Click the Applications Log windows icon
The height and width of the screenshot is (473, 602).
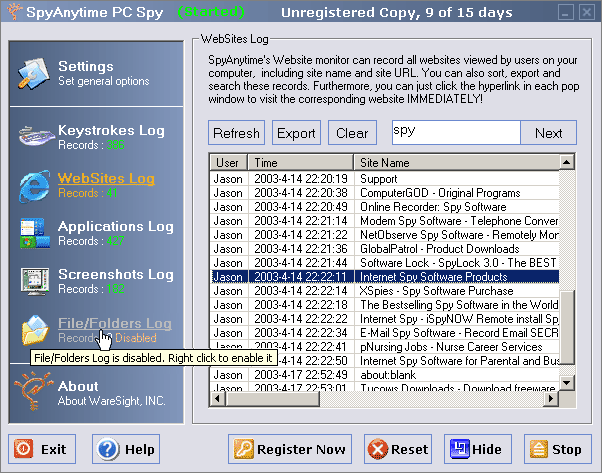[35, 233]
